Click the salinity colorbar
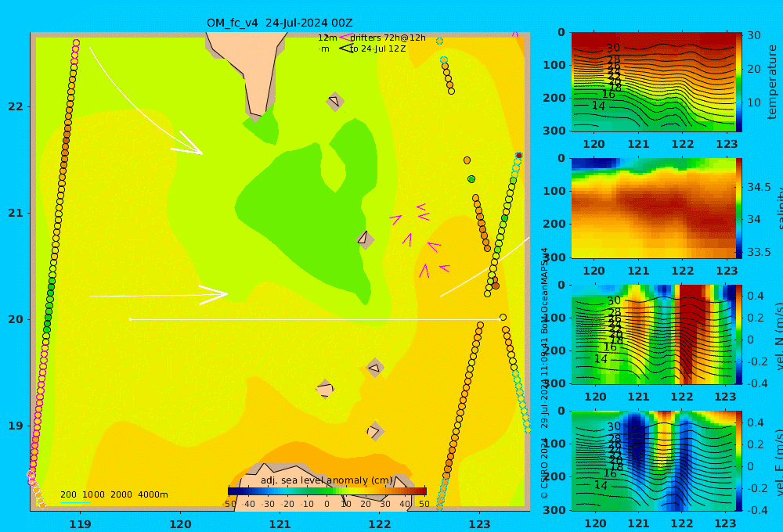 click(739, 208)
